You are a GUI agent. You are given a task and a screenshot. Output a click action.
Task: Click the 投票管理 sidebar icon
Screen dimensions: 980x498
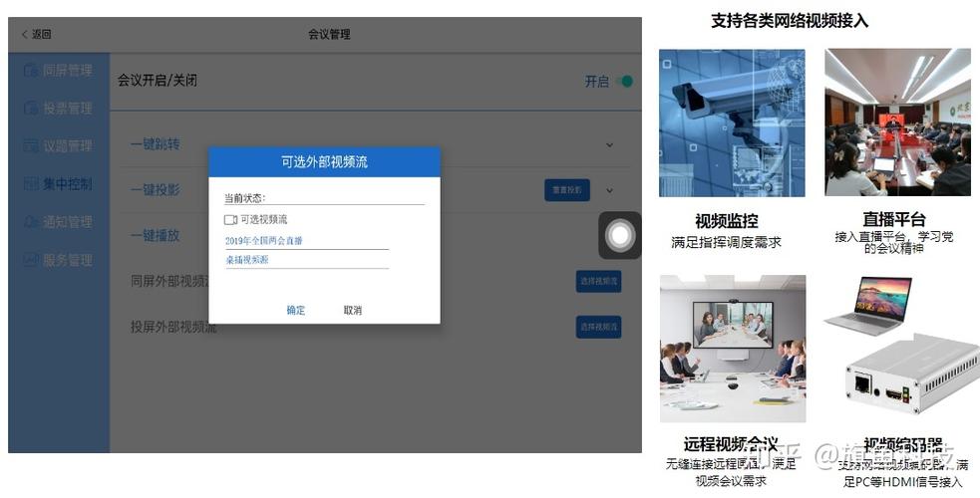(x=31, y=108)
